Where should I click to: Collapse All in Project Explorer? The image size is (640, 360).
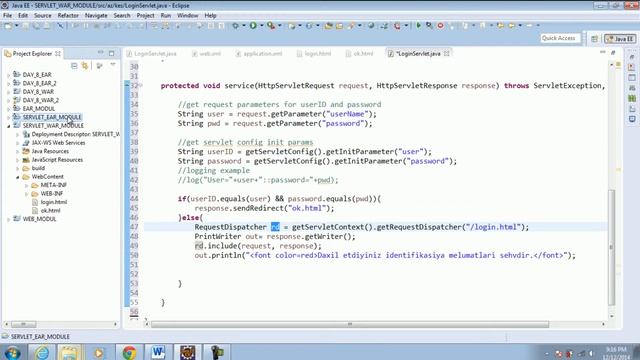pyautogui.click(x=74, y=66)
